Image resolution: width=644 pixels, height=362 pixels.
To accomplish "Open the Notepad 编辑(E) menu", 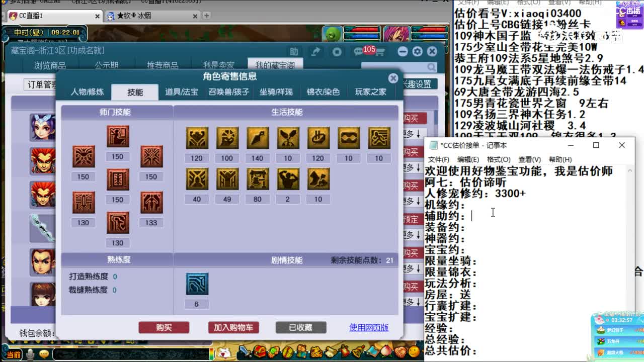I will coord(468,159).
